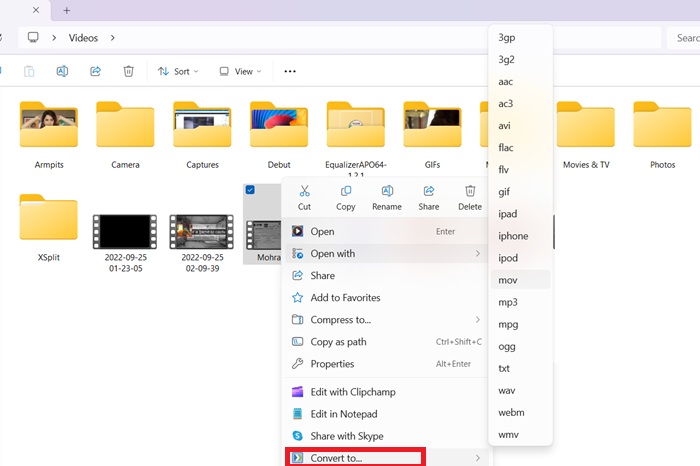Click the toolbar rename icon
This screenshot has width=700, height=466.
pyautogui.click(x=62, y=71)
